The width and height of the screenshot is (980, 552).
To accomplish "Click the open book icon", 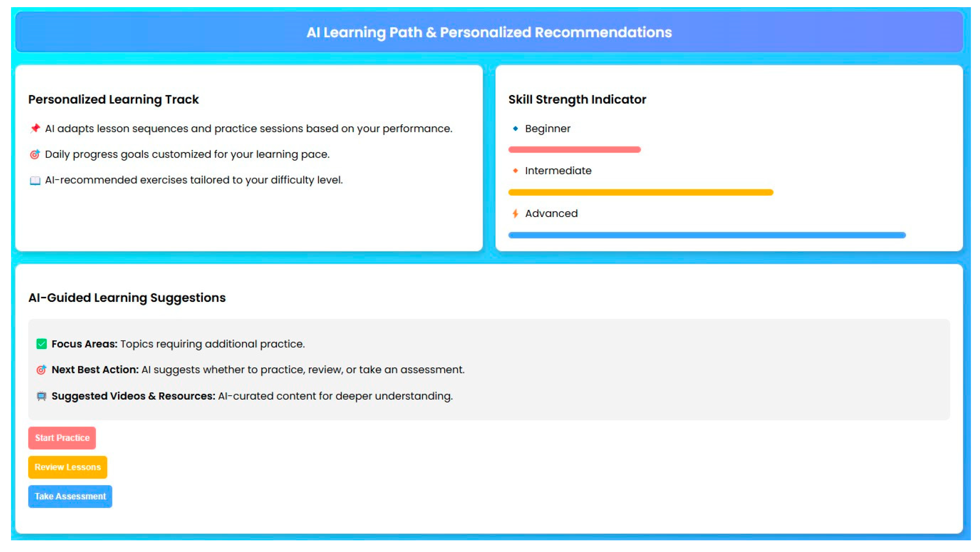I will [35, 180].
